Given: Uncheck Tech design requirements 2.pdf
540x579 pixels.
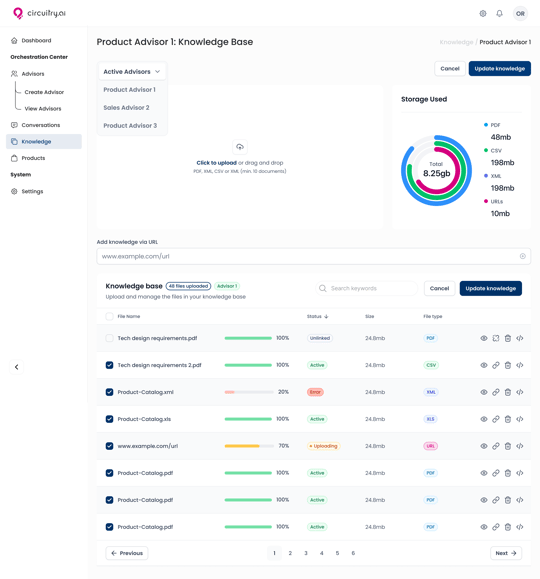Looking at the screenshot, I should click(109, 365).
